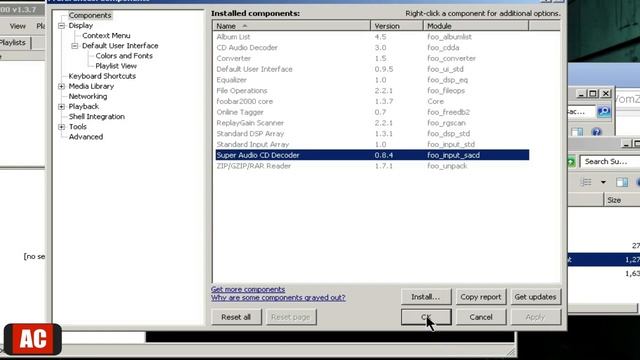Click the Search field in the Explorer window
Viewport: 640px width, 360px height.
pyautogui.click(x=611, y=161)
